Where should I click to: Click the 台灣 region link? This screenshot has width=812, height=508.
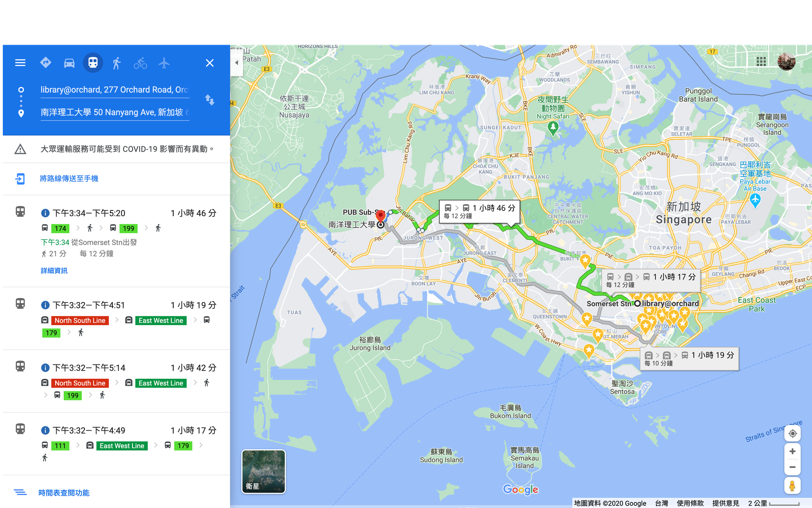click(x=661, y=503)
